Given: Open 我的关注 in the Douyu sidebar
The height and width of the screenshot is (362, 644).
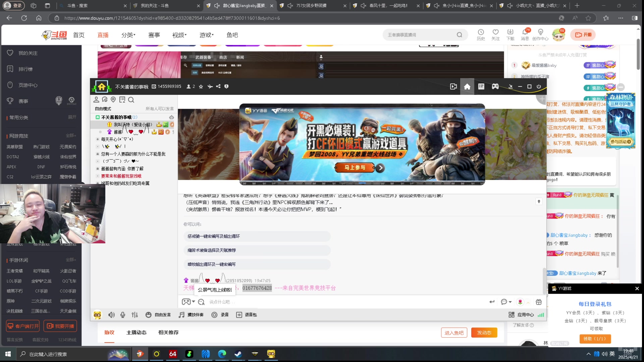Looking at the screenshot, I should click(x=28, y=53).
